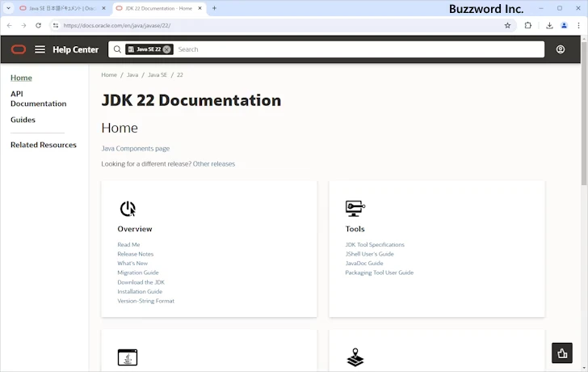Remove the Java SE 22 search filter
Viewport: 588px width, 372px height.
pos(167,49)
